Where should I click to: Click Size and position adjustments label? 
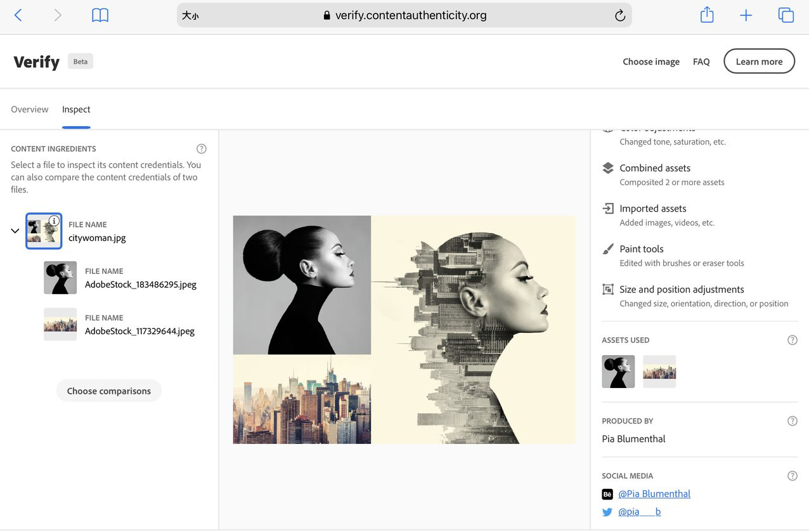(x=682, y=290)
